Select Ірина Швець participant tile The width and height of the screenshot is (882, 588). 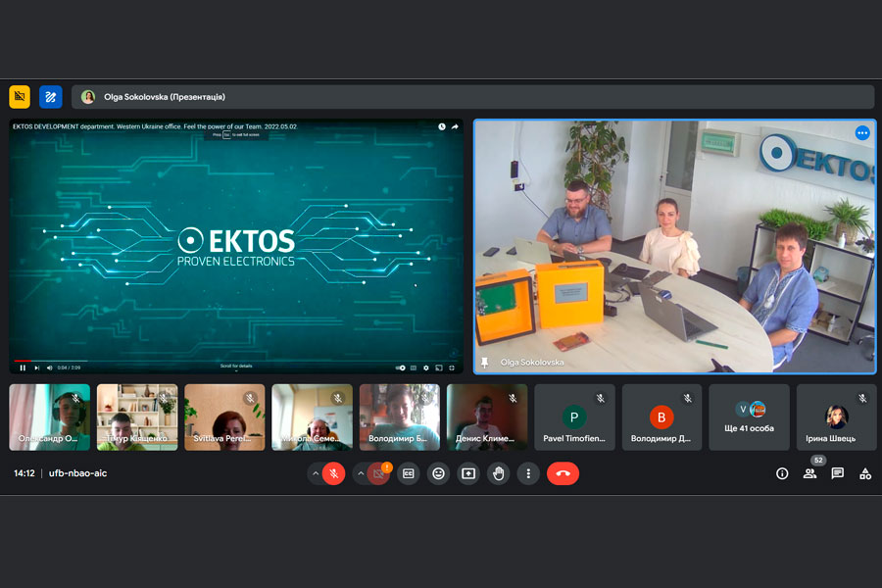pyautogui.click(x=837, y=417)
